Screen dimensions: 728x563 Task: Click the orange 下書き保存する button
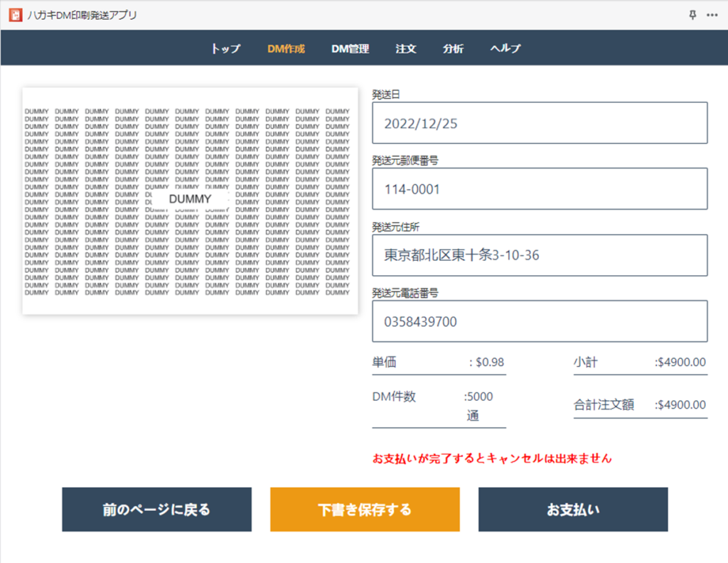click(365, 510)
